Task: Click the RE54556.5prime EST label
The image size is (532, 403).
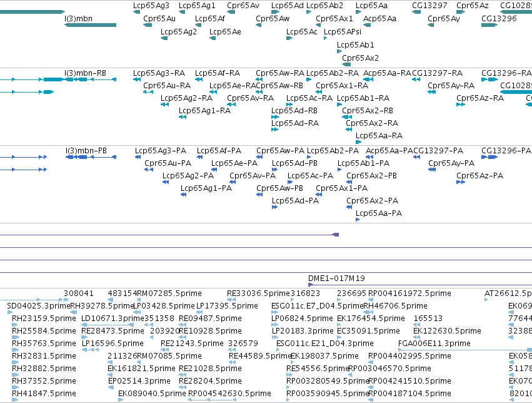Action: pos(318,369)
